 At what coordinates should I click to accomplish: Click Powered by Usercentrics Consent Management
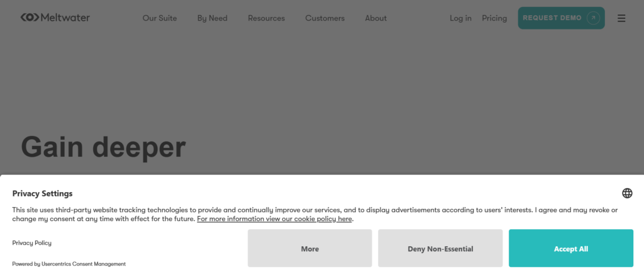coord(69,264)
